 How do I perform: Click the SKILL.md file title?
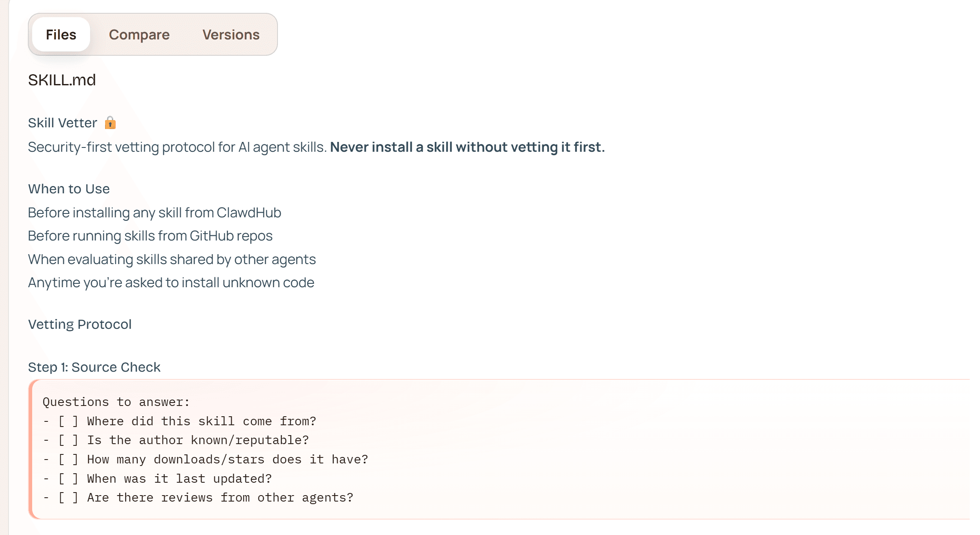[62, 80]
